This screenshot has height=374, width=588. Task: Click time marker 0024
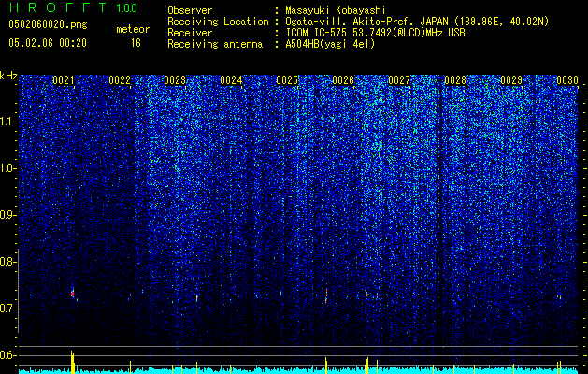pos(232,80)
